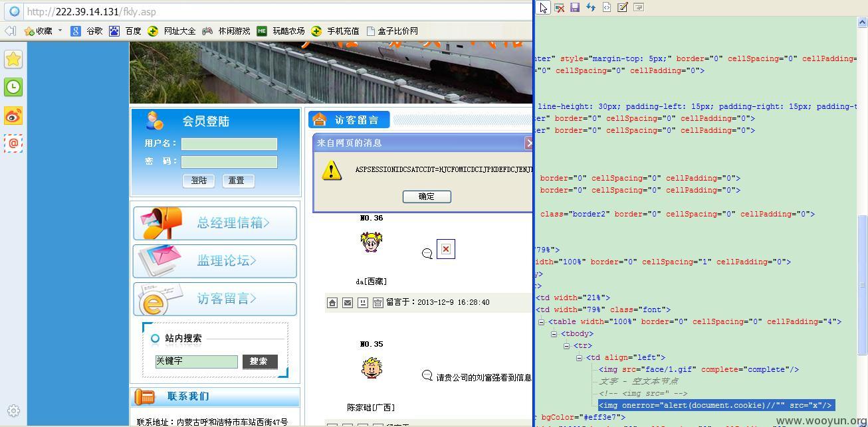Select the commented img src DOM node

pos(643,394)
